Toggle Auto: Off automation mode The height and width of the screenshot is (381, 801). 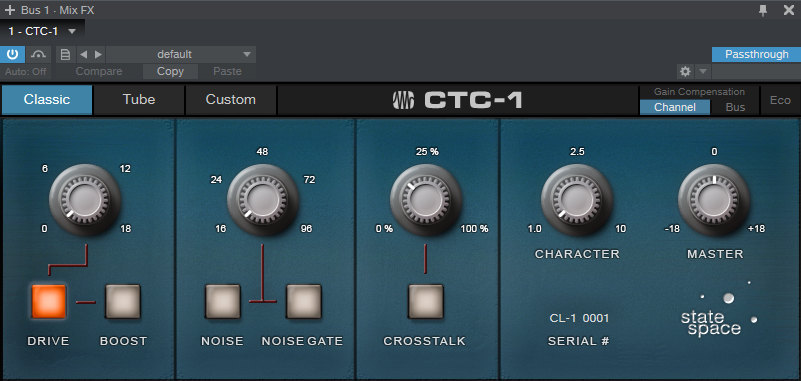pyautogui.click(x=26, y=72)
